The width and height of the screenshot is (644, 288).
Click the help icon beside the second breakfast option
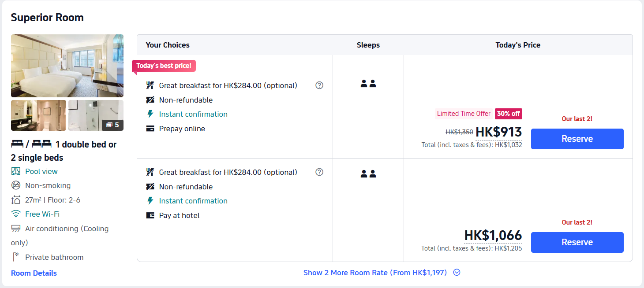pyautogui.click(x=319, y=172)
